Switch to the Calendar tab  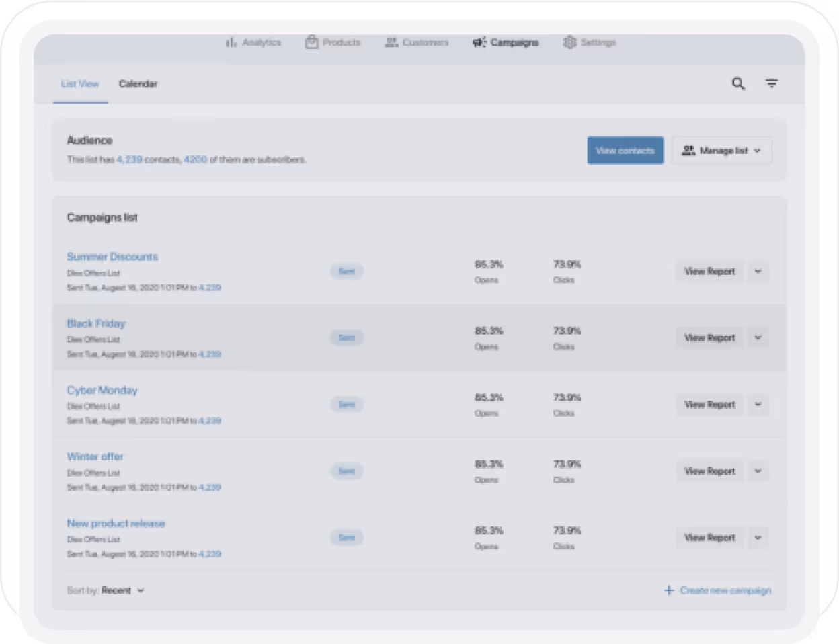tap(137, 83)
